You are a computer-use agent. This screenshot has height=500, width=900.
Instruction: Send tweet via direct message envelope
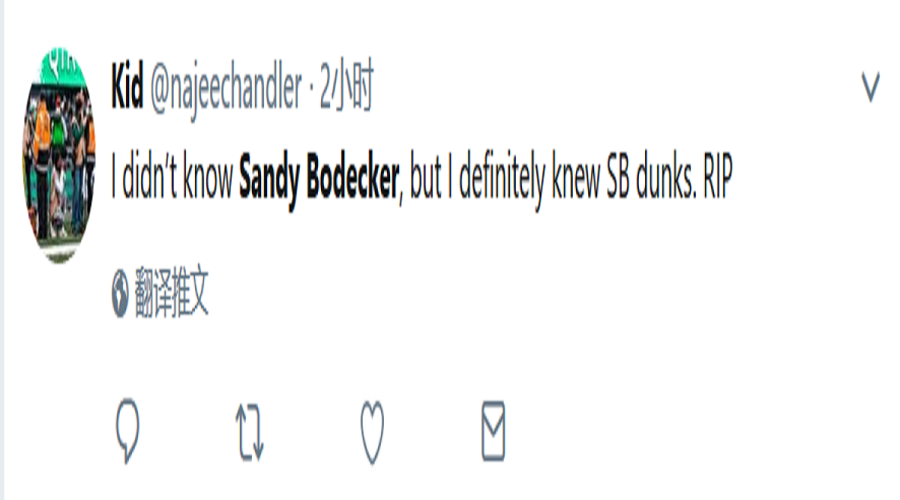tap(493, 431)
